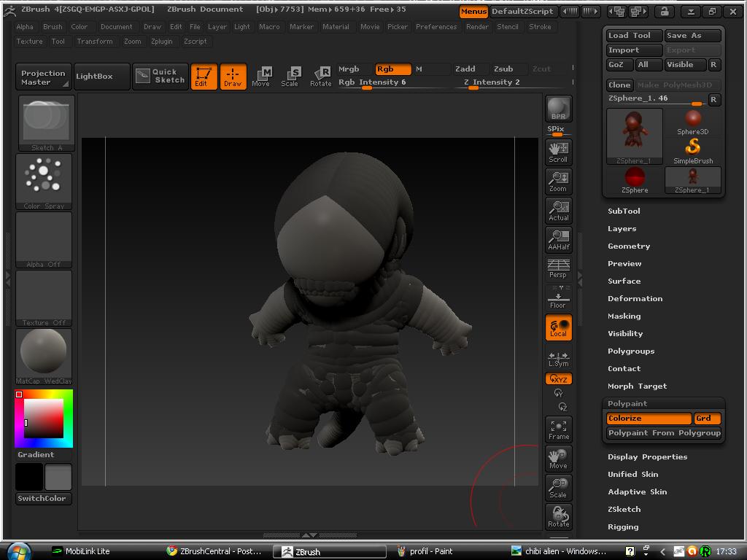Click the Load Tool button
747x560 pixels.
tap(632, 36)
